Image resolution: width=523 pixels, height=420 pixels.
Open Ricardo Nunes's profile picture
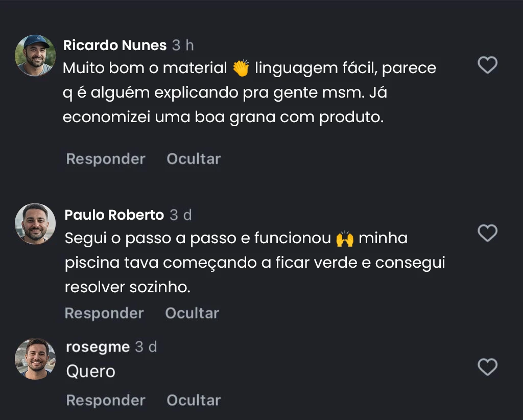point(35,55)
